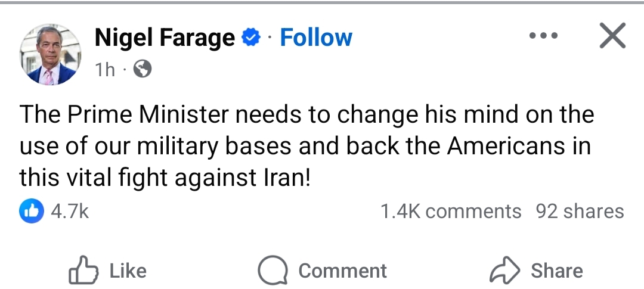Click the blue verified badge icon
644x289 pixels.
[x=251, y=39]
